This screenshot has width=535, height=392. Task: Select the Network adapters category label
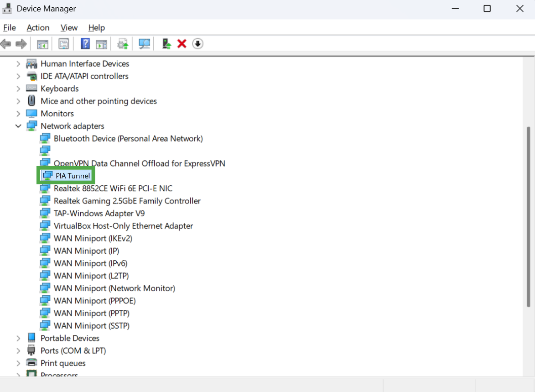click(x=73, y=126)
